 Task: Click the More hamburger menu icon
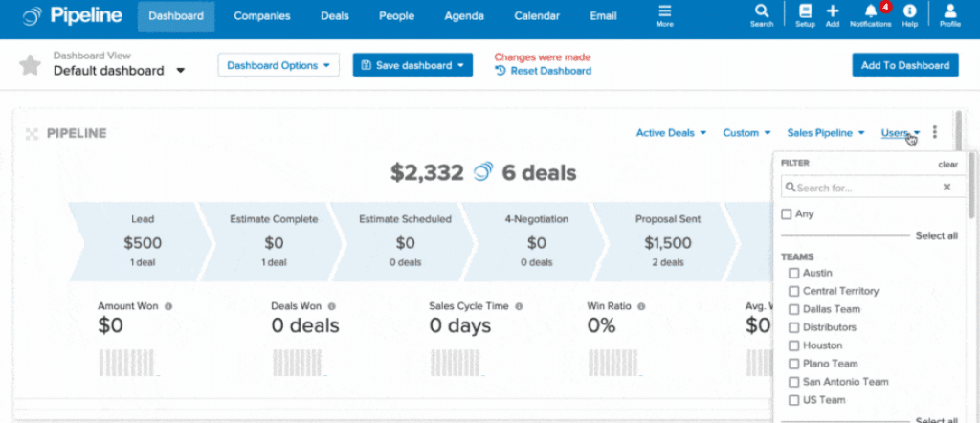(x=664, y=12)
